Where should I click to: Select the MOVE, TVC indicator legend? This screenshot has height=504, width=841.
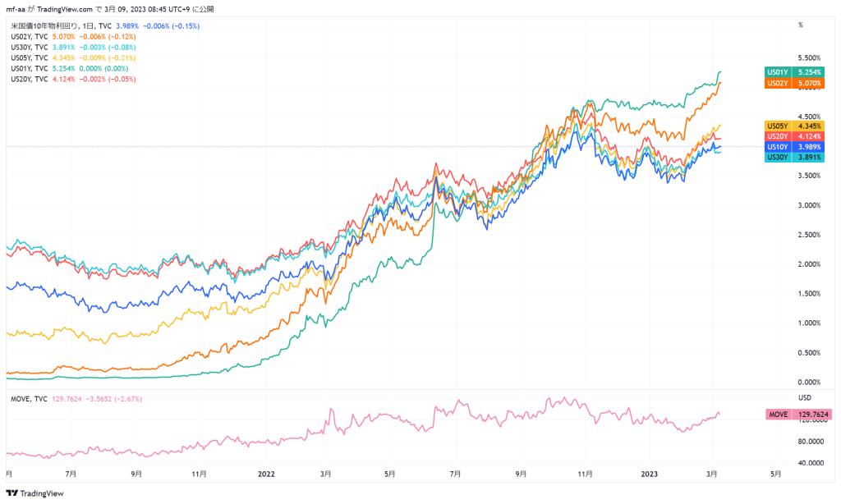tap(29, 399)
